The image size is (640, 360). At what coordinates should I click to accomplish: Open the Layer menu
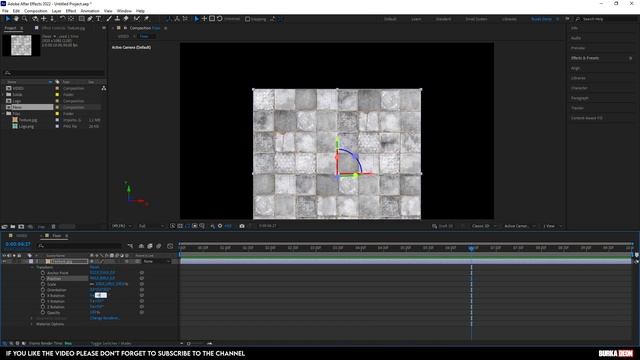[x=56, y=11]
